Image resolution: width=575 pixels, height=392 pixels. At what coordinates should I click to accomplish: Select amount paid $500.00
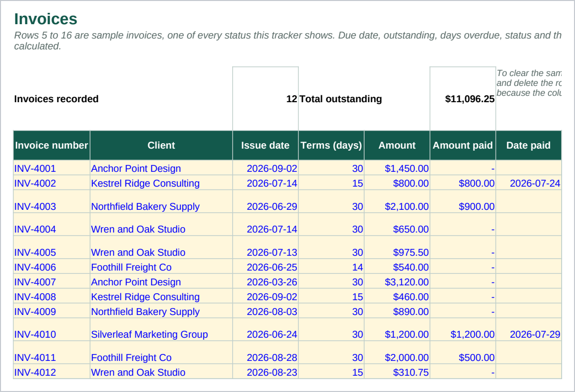(463, 353)
